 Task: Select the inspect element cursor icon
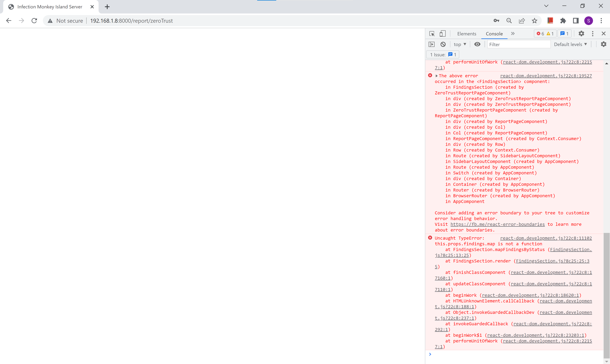pyautogui.click(x=432, y=34)
